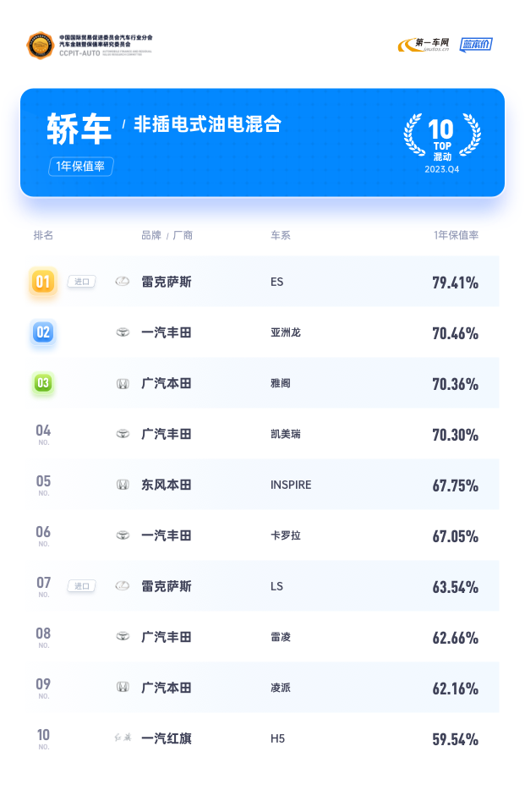The image size is (525, 812).
Task: Click the Honda logo for INSPIRE row
Action: pyautogui.click(x=123, y=485)
